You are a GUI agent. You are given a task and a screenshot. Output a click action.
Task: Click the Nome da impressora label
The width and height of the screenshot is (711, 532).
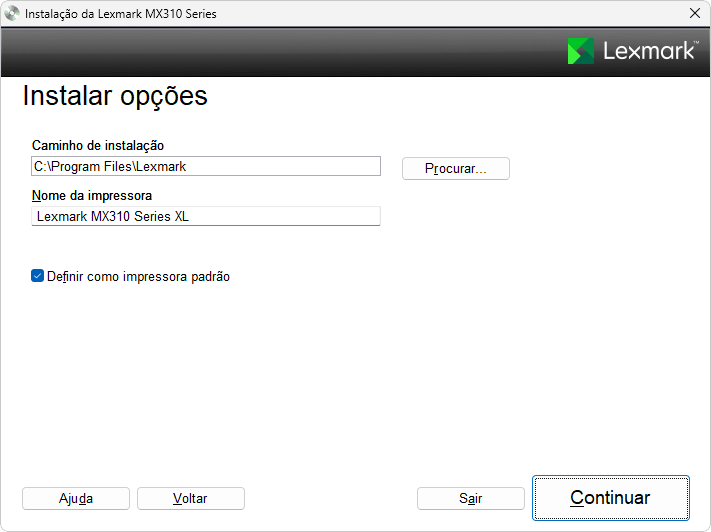pyautogui.click(x=92, y=195)
